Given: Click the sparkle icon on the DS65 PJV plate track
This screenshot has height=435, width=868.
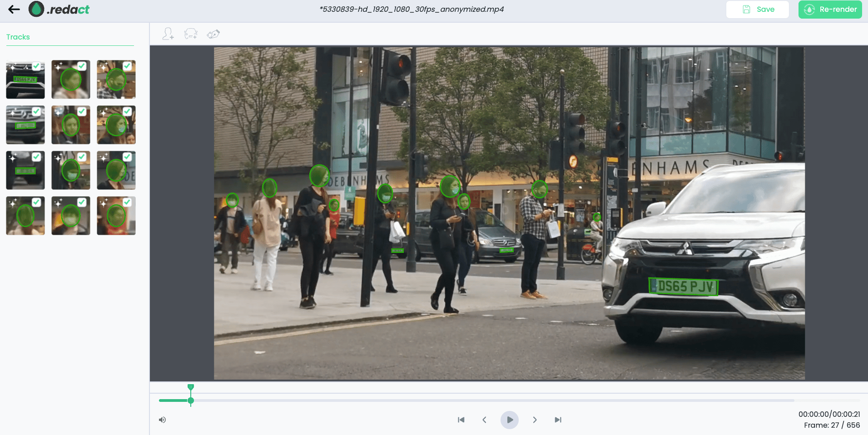Looking at the screenshot, I should (12, 67).
